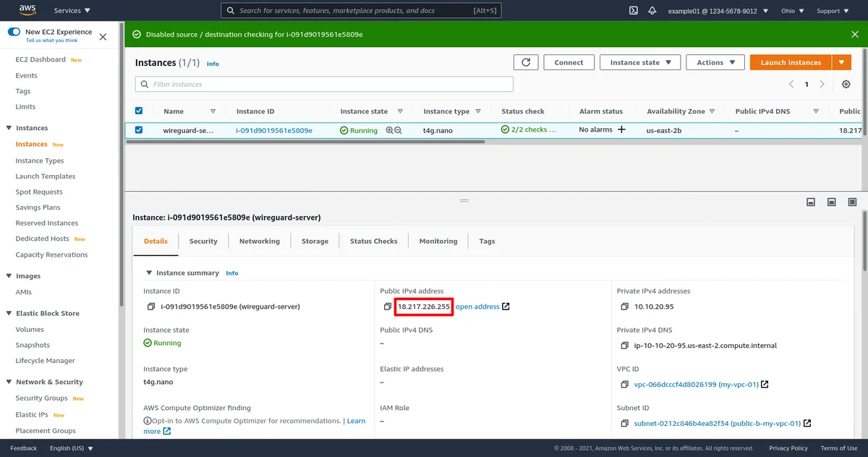
Task: Click the refresh instances icon button
Action: (x=526, y=63)
